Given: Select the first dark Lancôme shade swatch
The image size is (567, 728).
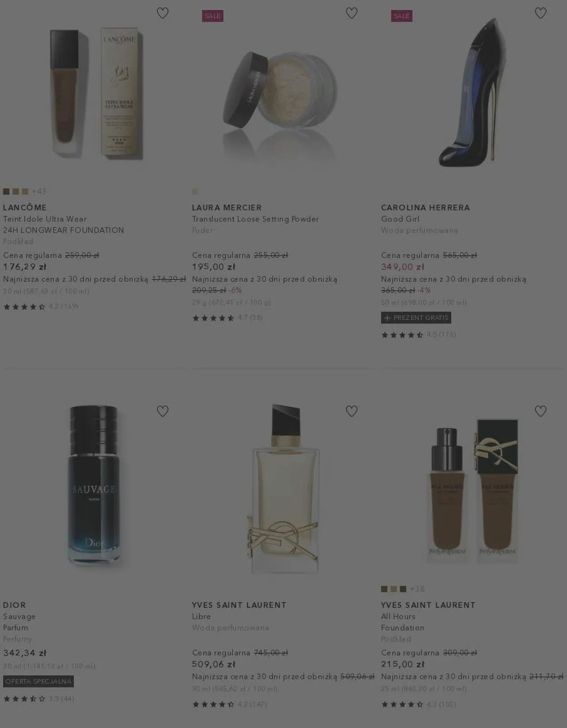Looking at the screenshot, I should (x=6, y=191).
